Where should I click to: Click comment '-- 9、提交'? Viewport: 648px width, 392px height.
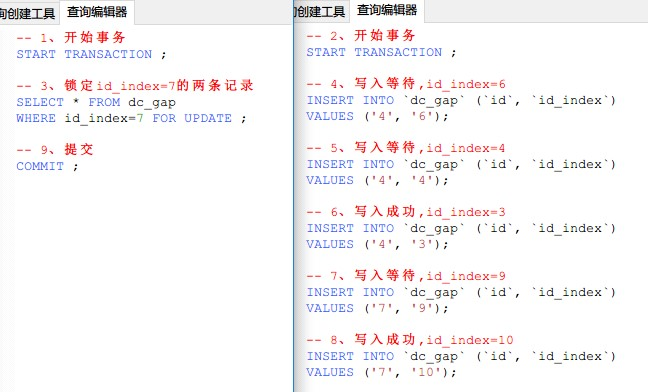point(55,149)
